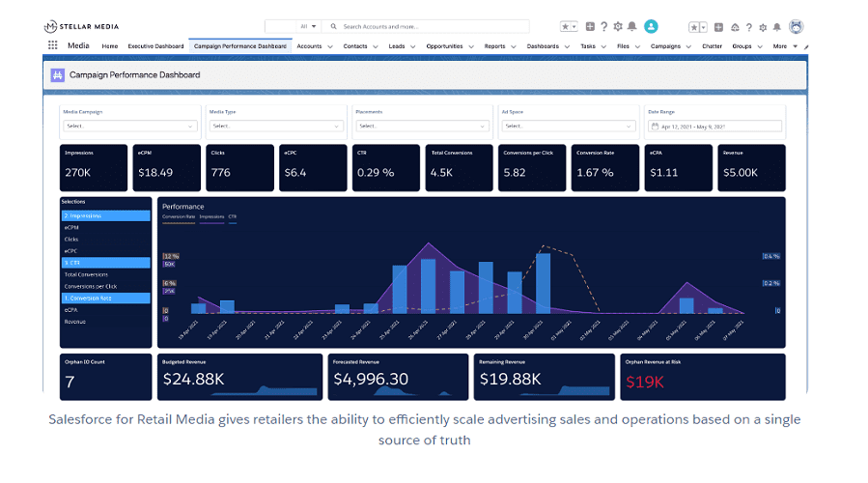Click the notification bell beside Astro avatar
Viewport: 868px width, 483px height.
pos(777,27)
